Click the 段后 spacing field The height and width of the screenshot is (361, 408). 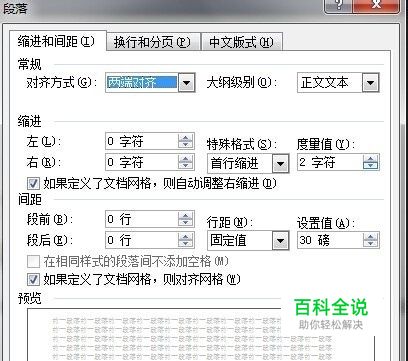pos(142,240)
